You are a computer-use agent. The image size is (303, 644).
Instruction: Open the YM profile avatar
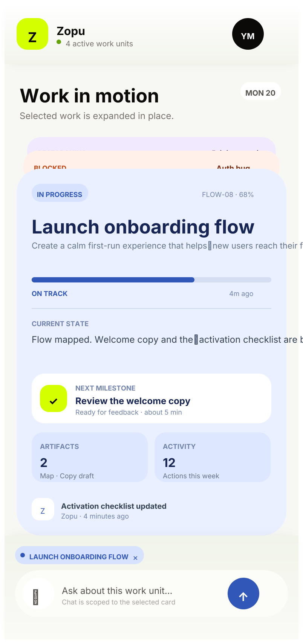248,34
